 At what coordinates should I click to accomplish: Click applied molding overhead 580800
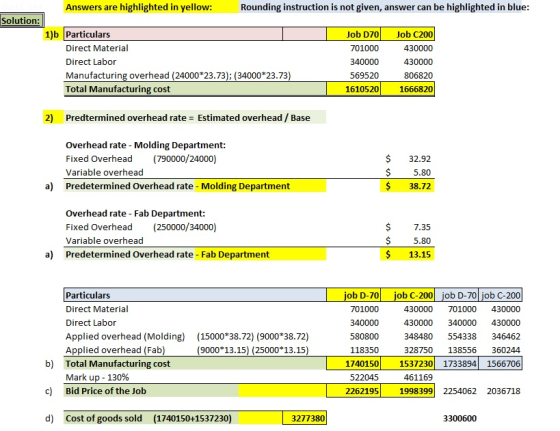364,336
